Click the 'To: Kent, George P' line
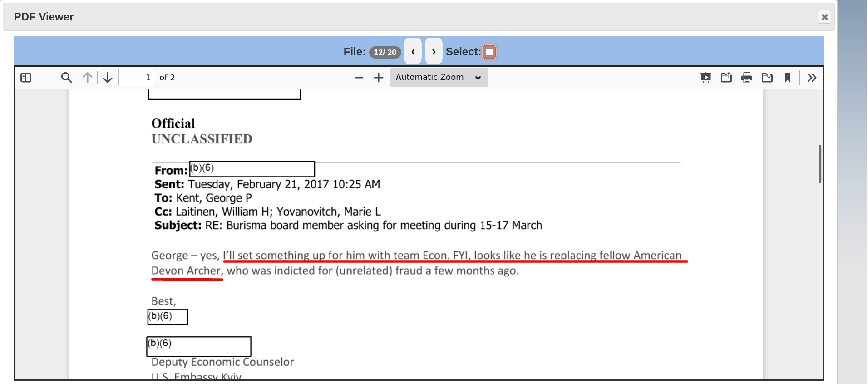Image resolution: width=868 pixels, height=384 pixels. 203,198
